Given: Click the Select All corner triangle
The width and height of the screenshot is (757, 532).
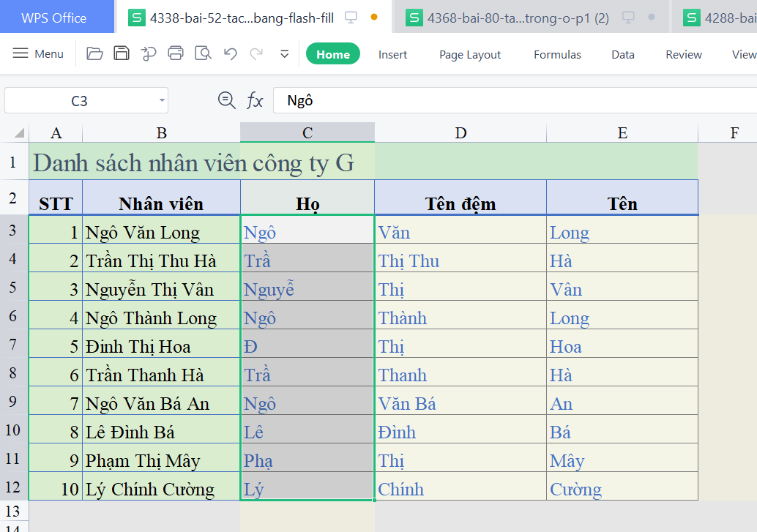Looking at the screenshot, I should (x=18, y=133).
